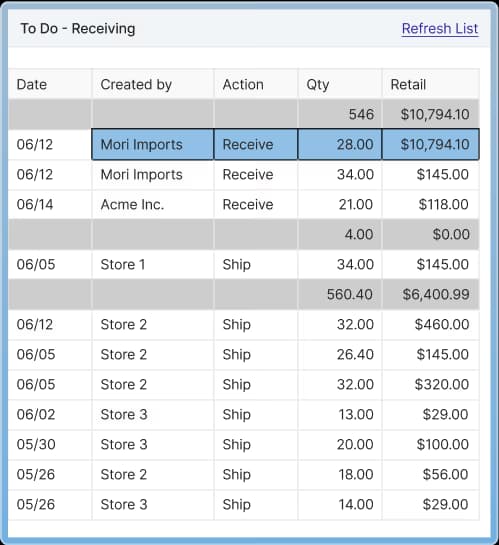Image resolution: width=499 pixels, height=545 pixels.
Task: Click the $56.00 retail cell
Action: (x=431, y=474)
